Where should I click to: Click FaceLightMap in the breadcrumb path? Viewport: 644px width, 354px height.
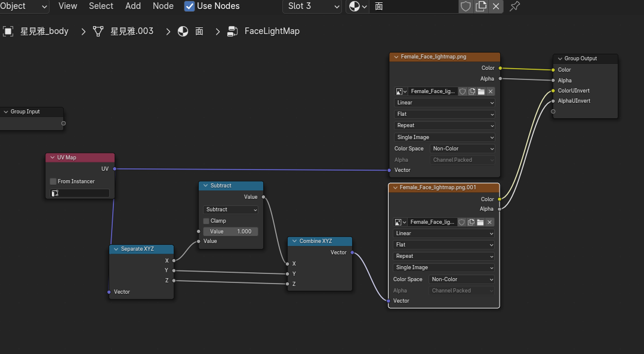point(272,31)
